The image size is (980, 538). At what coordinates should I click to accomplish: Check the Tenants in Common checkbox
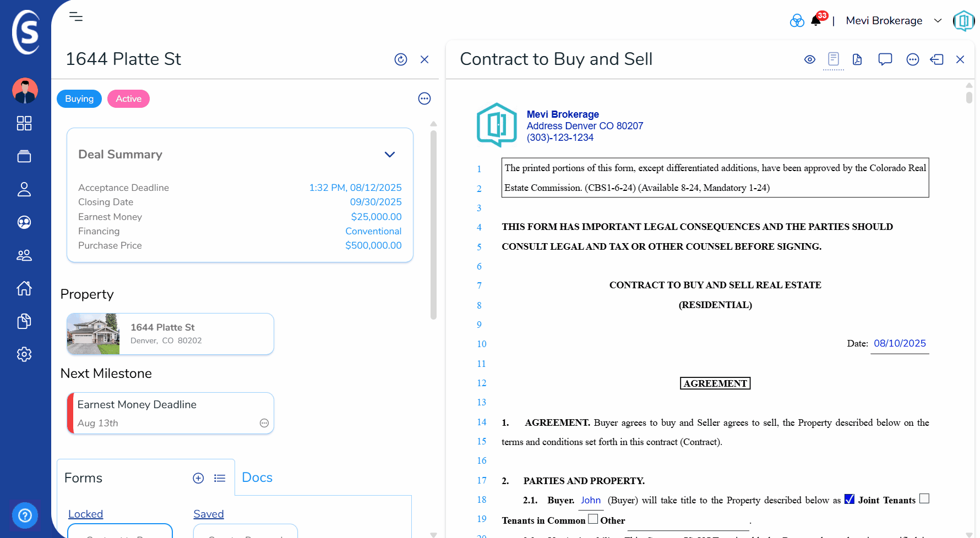924,498
